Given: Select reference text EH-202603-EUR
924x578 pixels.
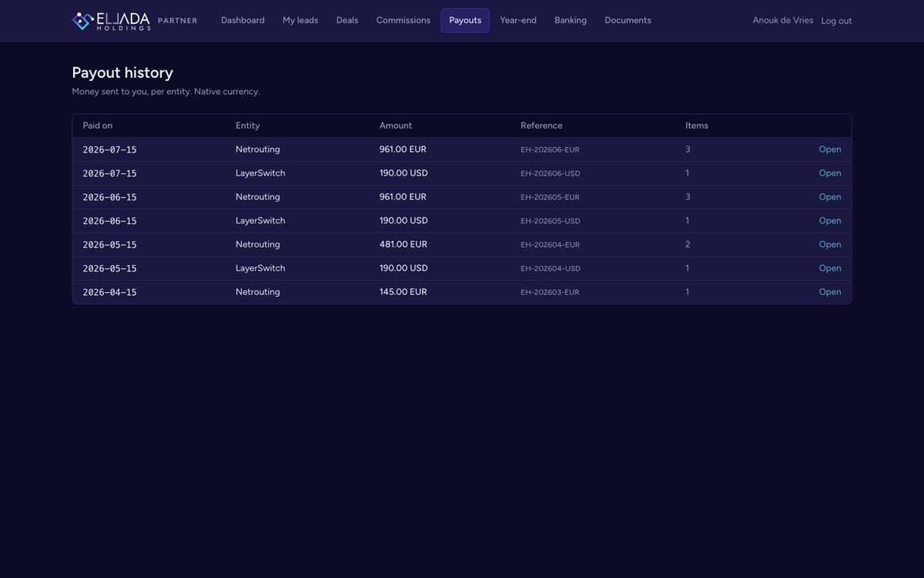Looking at the screenshot, I should tap(550, 293).
